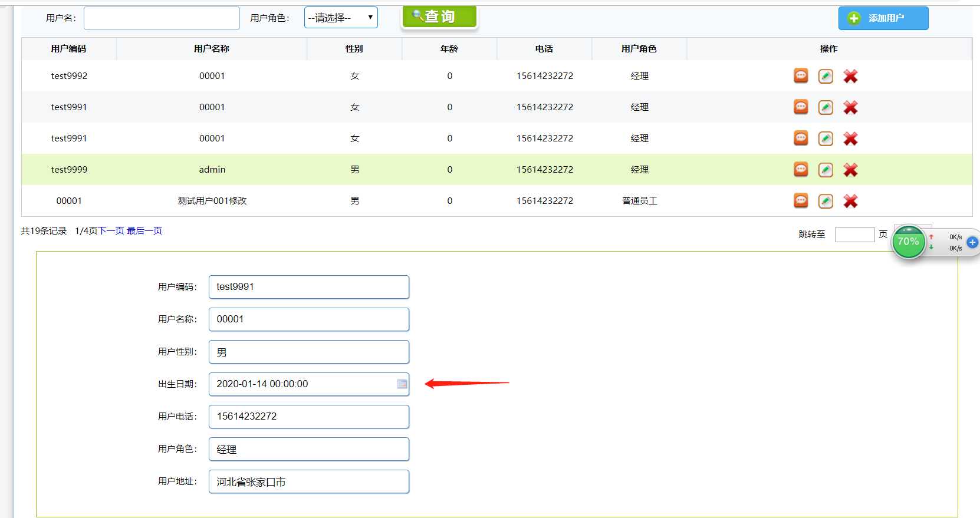Viewport: 980px width, 518px height.
Task: Click the 70% green accelerator ball
Action: point(908,242)
